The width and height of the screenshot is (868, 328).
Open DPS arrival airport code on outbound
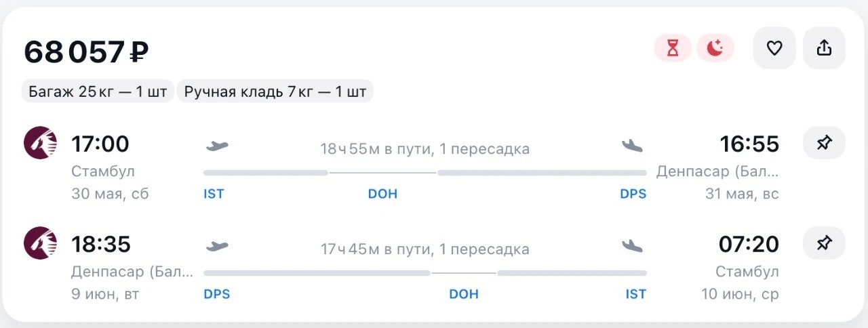(x=633, y=194)
